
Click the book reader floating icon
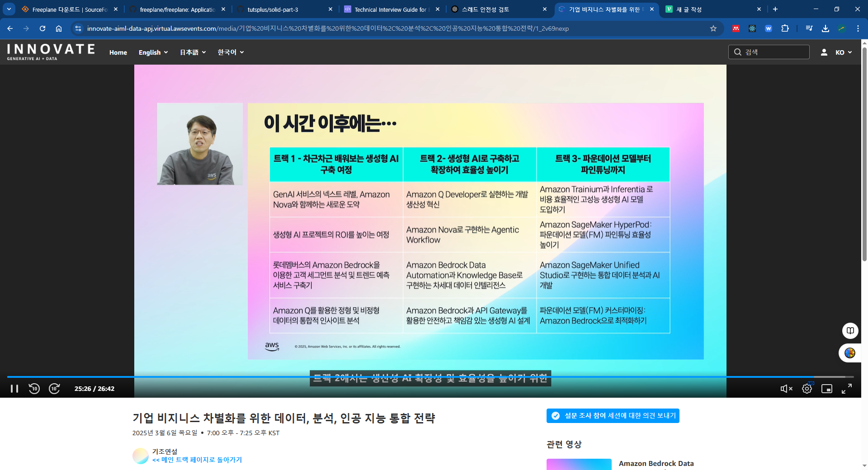click(850, 330)
